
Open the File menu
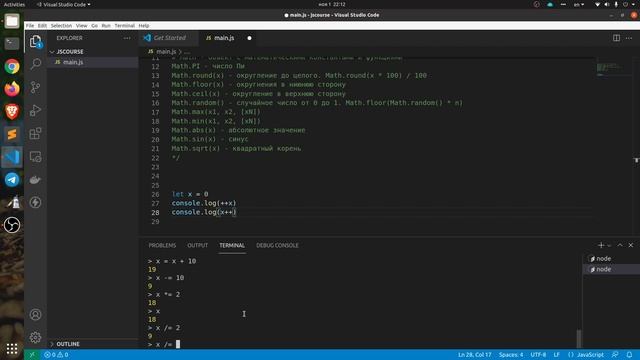30,25
